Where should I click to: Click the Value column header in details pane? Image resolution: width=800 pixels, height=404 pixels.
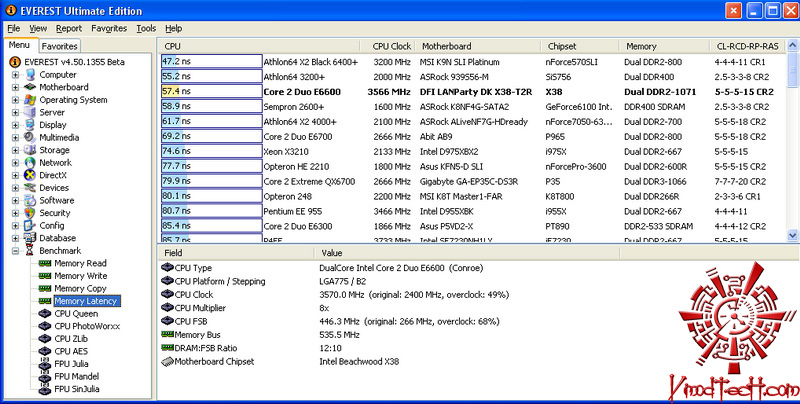coord(467,252)
